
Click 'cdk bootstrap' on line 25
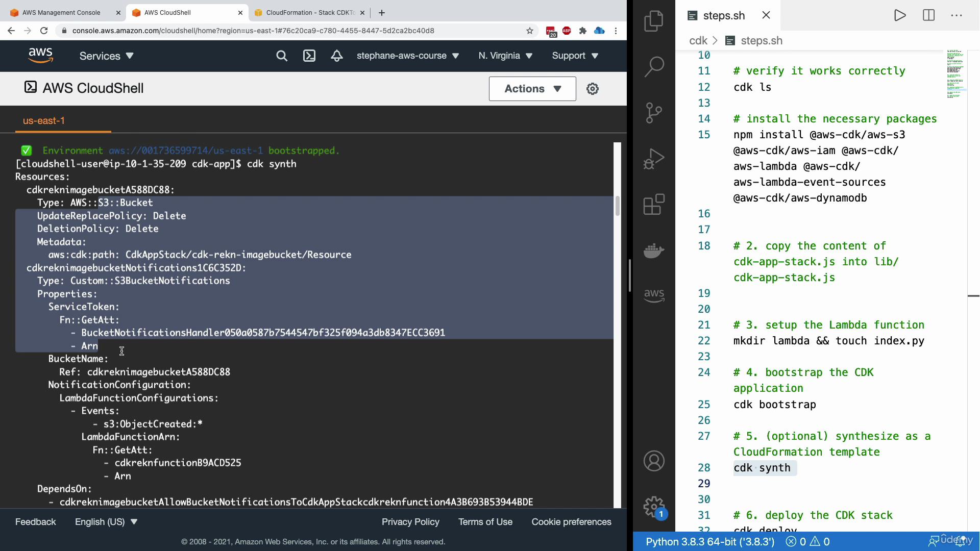pyautogui.click(x=775, y=405)
